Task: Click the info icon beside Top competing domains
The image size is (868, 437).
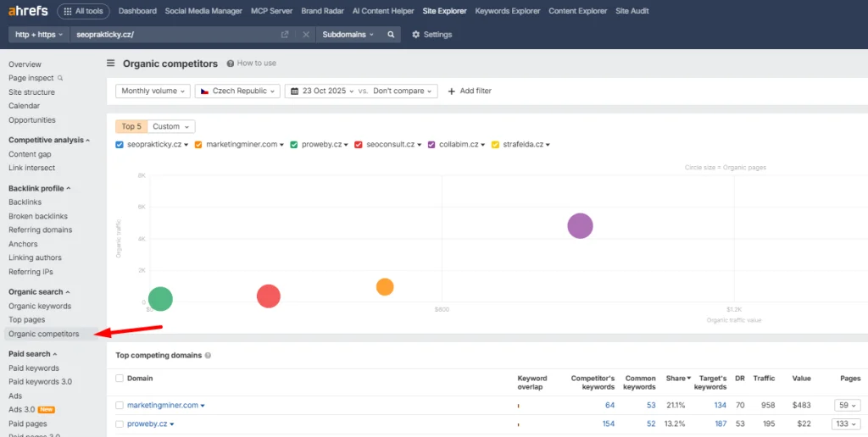Action: pyautogui.click(x=208, y=356)
